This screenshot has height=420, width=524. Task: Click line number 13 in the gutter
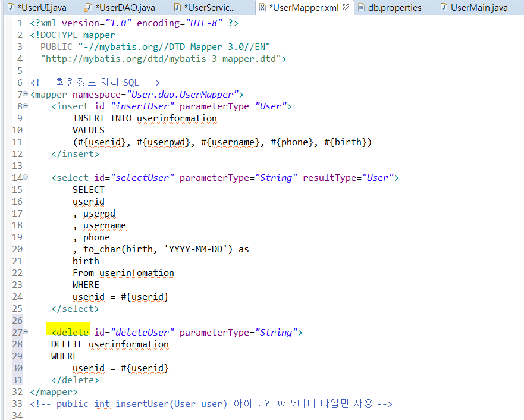tap(17, 166)
